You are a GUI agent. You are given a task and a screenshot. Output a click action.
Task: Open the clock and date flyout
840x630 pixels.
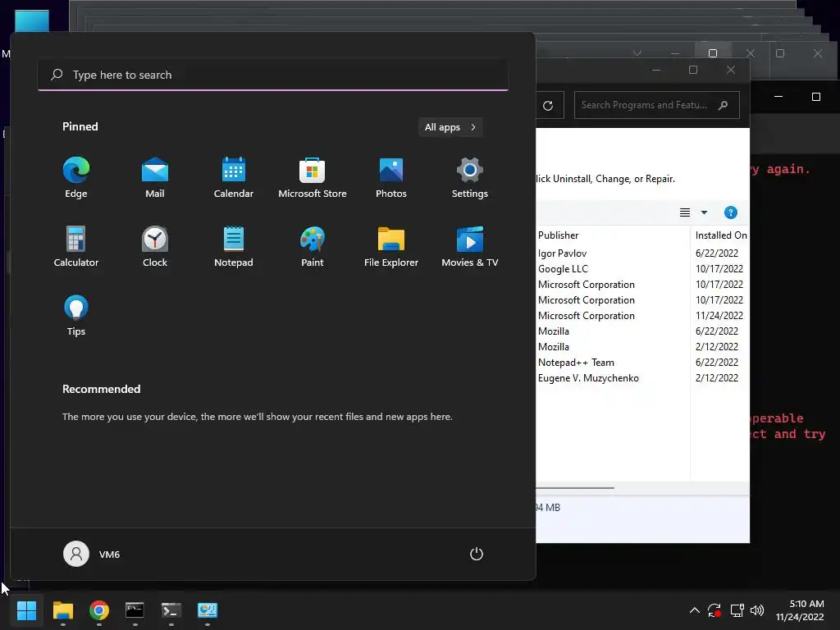(800, 610)
